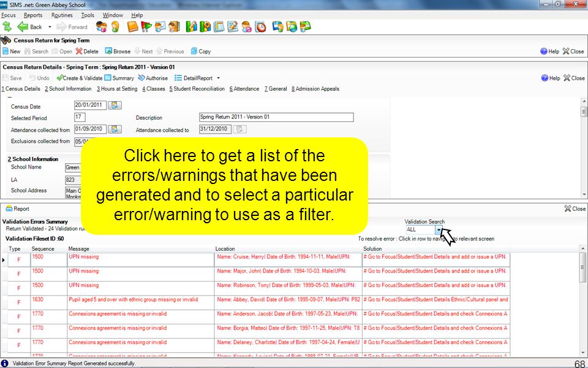Click the notepad with pencil icon
The width and height of the screenshot is (588, 368).
[233, 26]
